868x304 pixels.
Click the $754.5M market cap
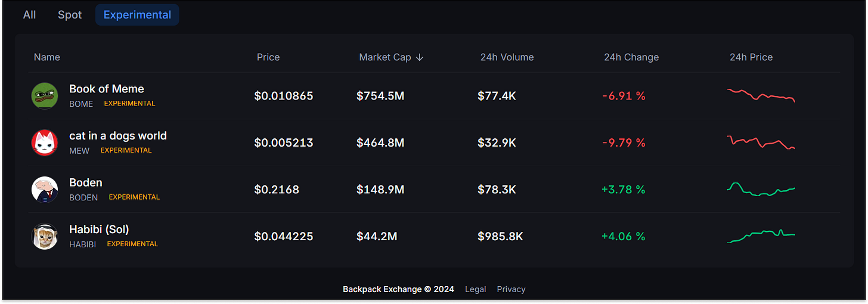[380, 96]
